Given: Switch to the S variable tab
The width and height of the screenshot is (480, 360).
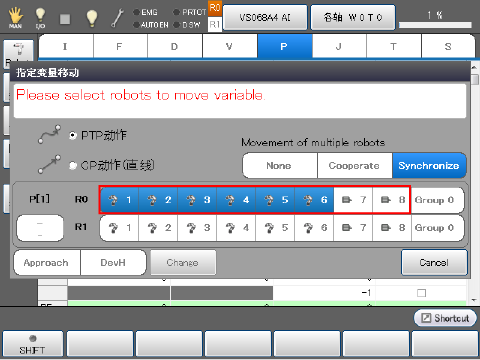Looking at the screenshot, I should [448, 46].
